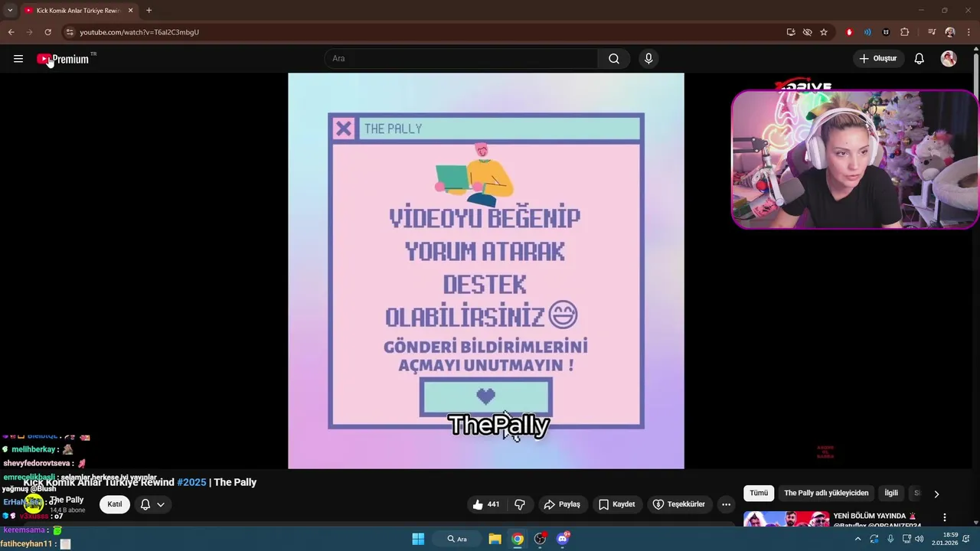Open Chrome extensions puzzle menu
The width and height of the screenshot is (980, 551).
click(904, 32)
